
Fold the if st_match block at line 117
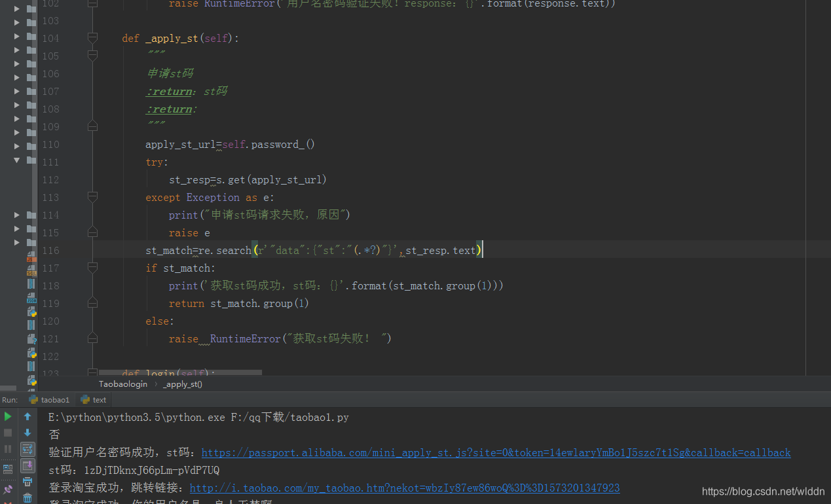coord(92,268)
